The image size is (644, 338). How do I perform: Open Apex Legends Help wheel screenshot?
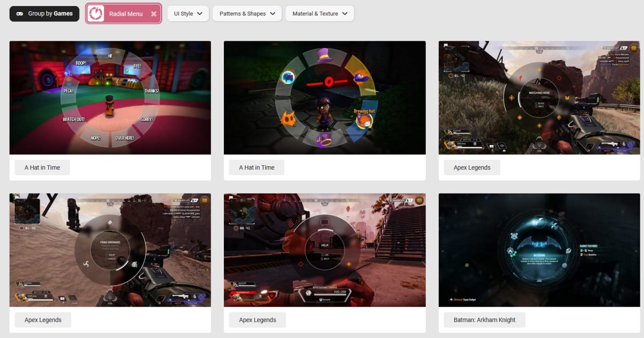[325, 250]
